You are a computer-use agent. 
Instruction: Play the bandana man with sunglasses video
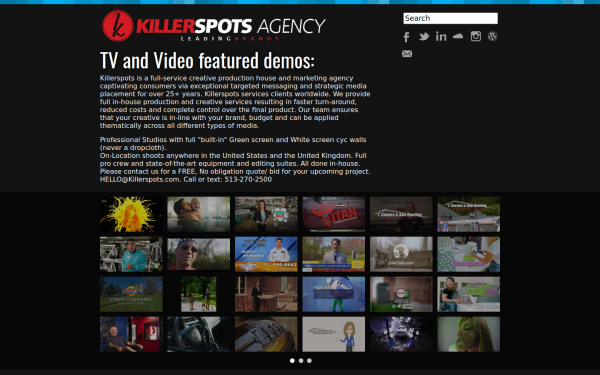click(x=199, y=254)
